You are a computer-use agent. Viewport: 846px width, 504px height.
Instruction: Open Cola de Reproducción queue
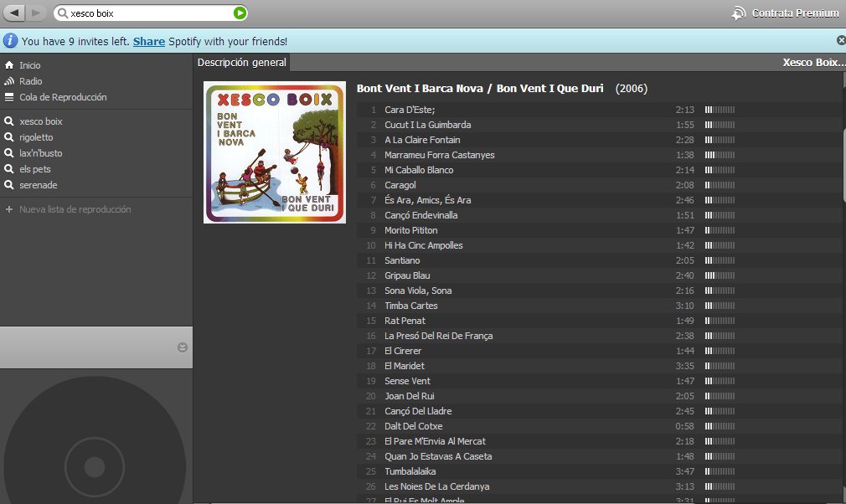tap(63, 97)
